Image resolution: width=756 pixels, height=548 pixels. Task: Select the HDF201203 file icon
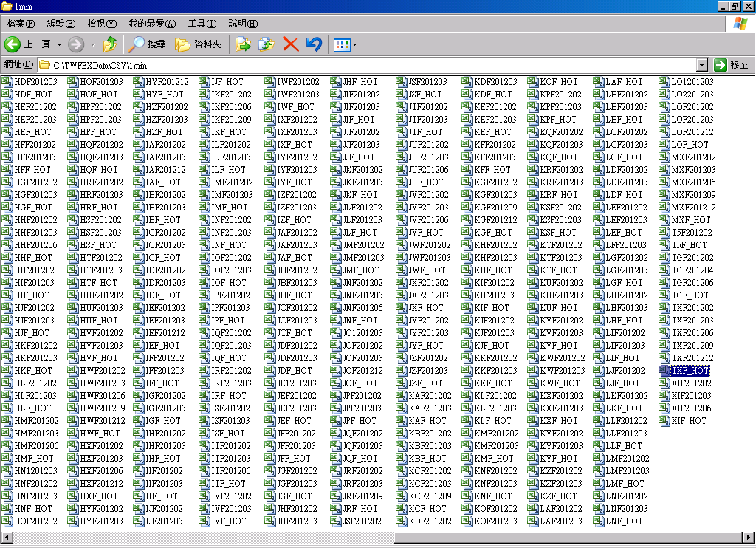click(x=7, y=81)
